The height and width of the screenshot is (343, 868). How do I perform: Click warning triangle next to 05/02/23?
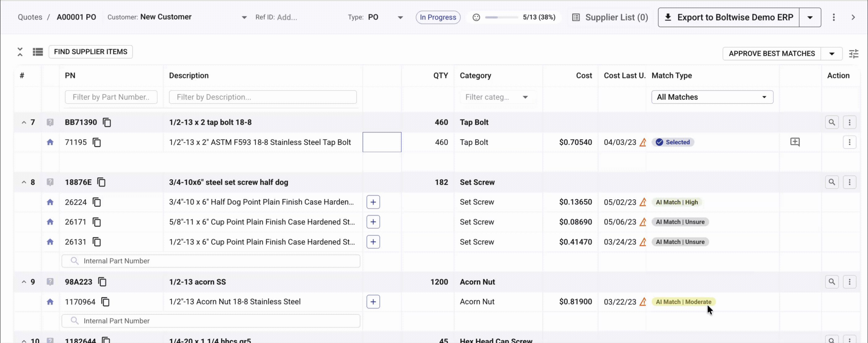click(643, 202)
